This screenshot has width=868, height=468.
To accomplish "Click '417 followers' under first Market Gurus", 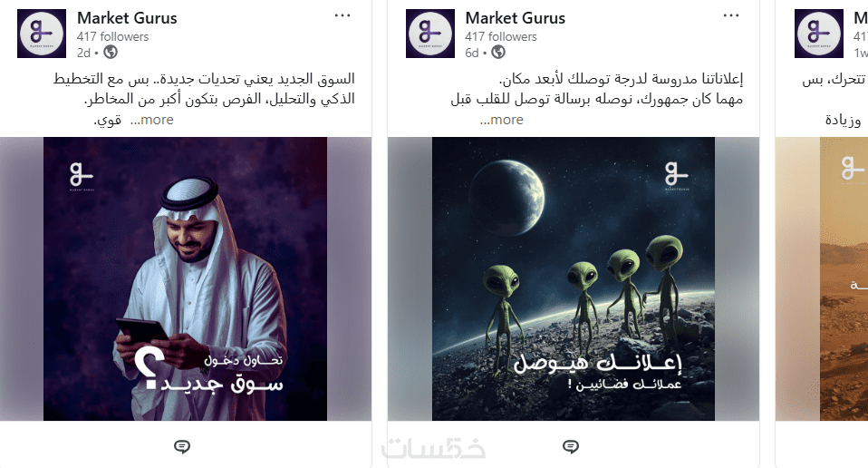I will (113, 36).
